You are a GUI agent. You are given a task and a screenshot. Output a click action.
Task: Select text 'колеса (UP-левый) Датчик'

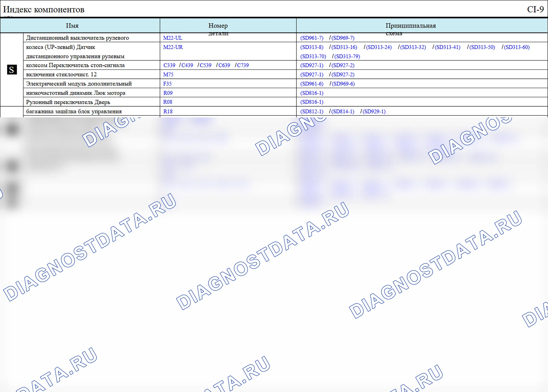[61, 47]
